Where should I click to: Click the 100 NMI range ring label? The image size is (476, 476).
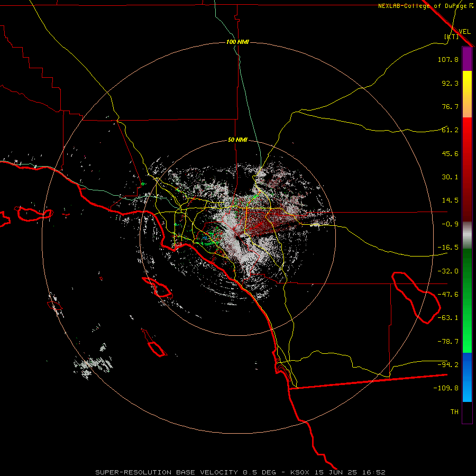tap(237, 42)
